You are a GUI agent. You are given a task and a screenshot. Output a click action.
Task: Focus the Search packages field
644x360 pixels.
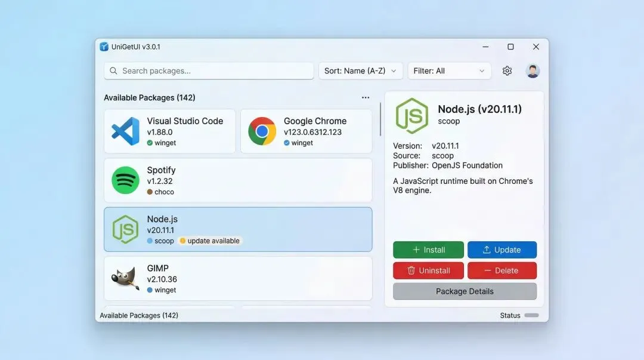tap(209, 71)
